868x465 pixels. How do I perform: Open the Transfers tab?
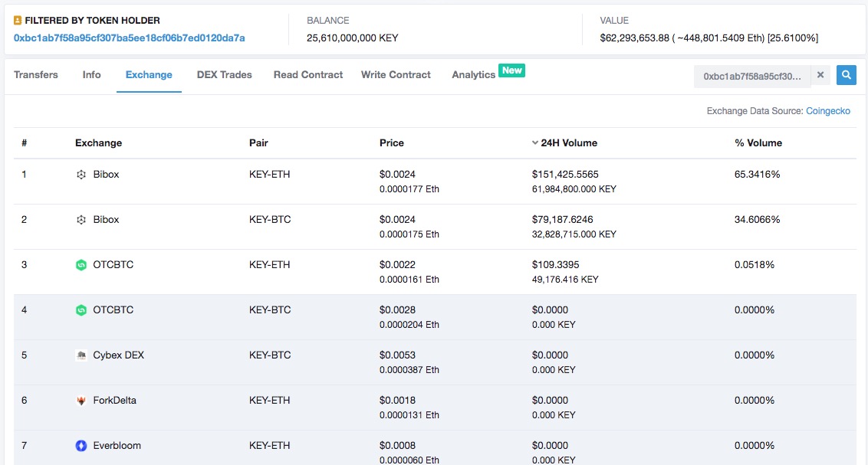point(36,74)
